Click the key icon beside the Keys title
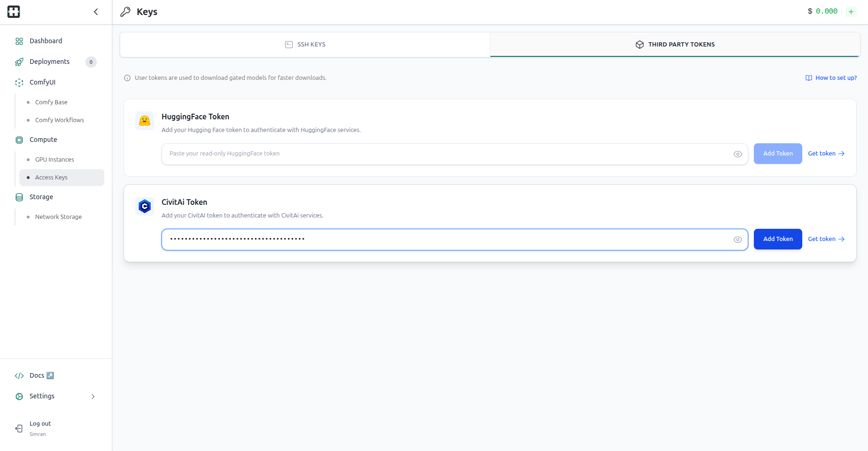 [x=125, y=12]
